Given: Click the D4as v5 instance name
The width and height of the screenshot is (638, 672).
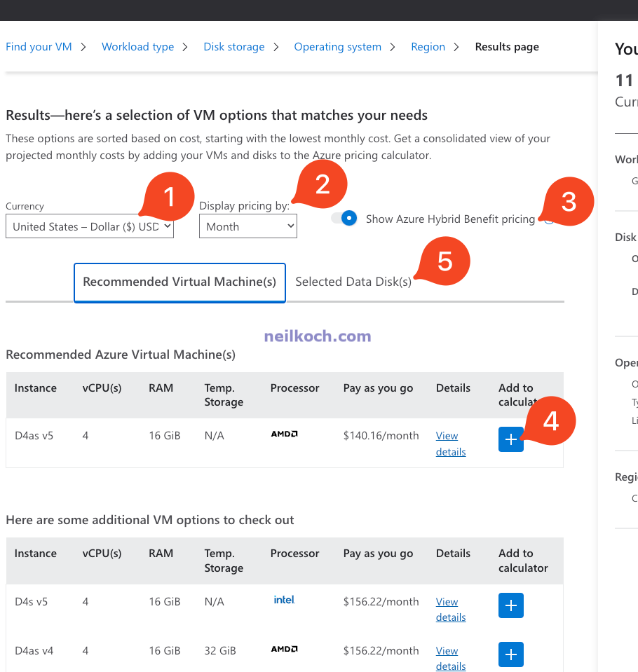Looking at the screenshot, I should [x=34, y=436].
